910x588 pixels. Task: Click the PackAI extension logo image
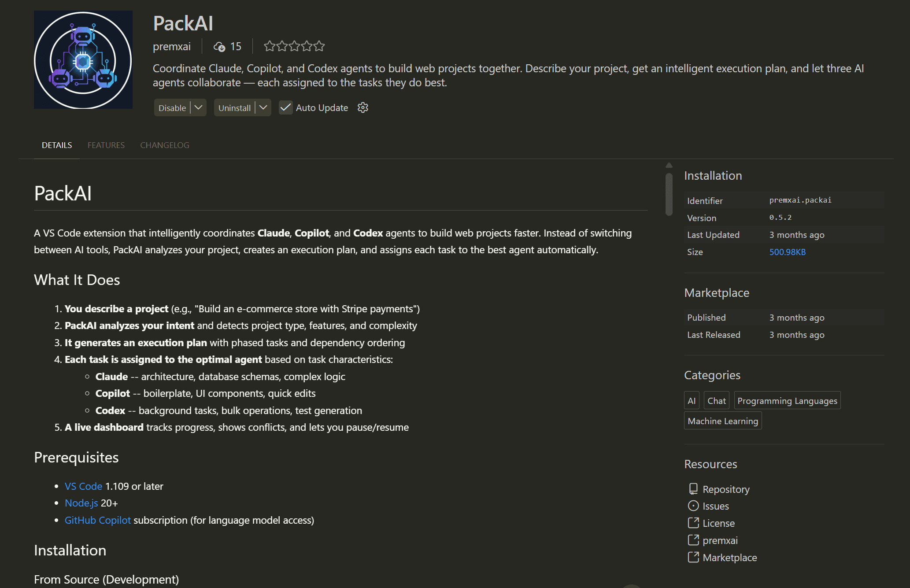click(83, 60)
